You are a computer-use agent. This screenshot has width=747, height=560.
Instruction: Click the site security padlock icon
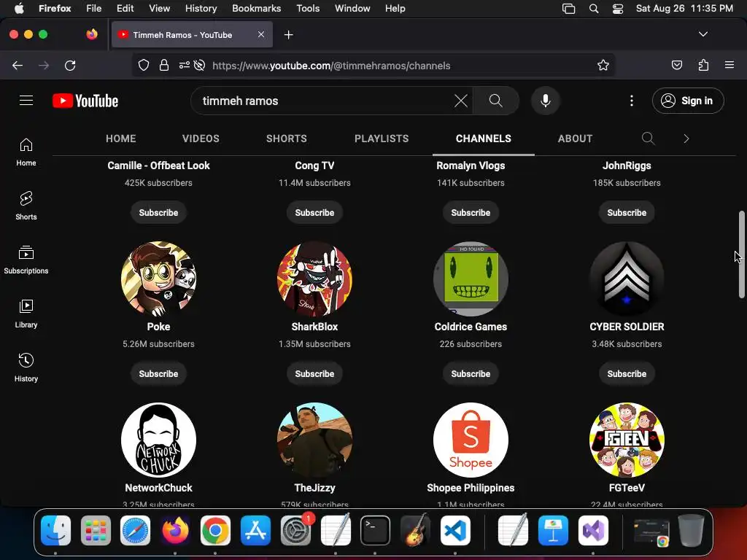click(x=164, y=66)
